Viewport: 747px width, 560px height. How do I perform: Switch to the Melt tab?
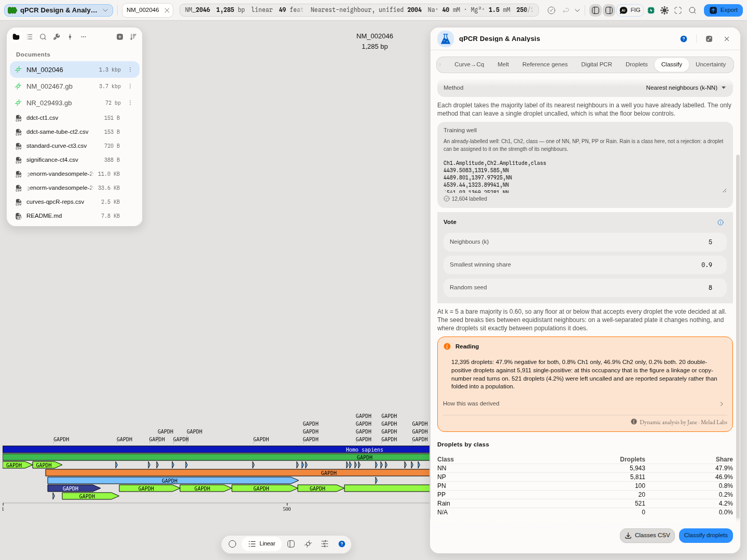tap(503, 65)
